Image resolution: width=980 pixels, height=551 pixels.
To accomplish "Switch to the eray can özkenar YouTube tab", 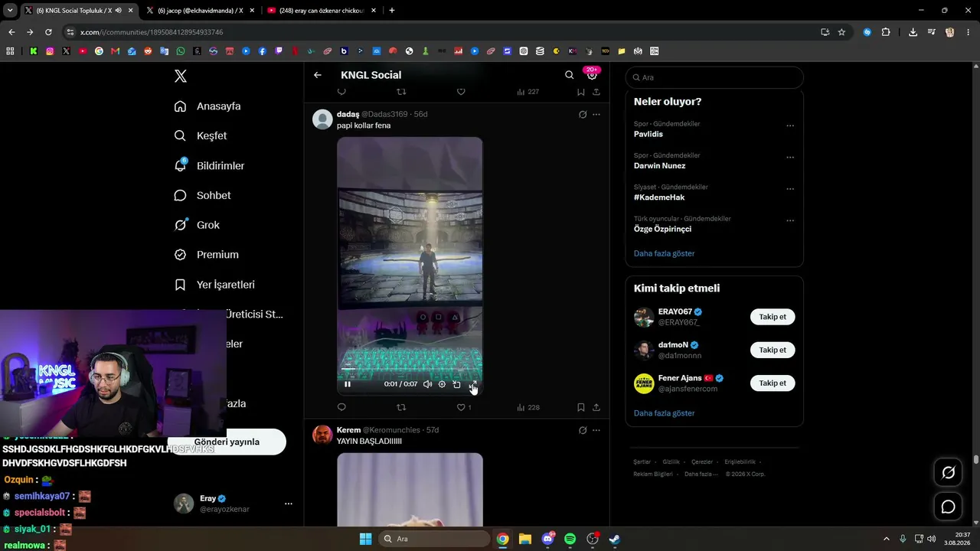I will coord(322,11).
